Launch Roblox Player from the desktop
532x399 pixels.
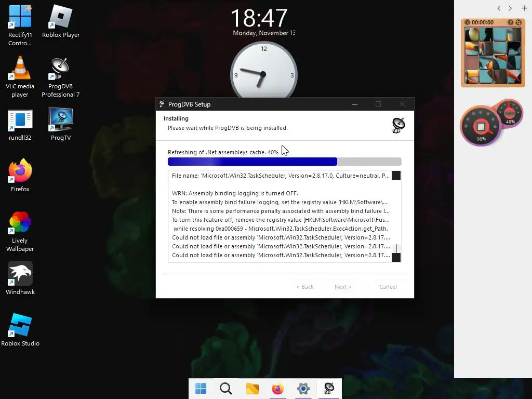(x=61, y=21)
